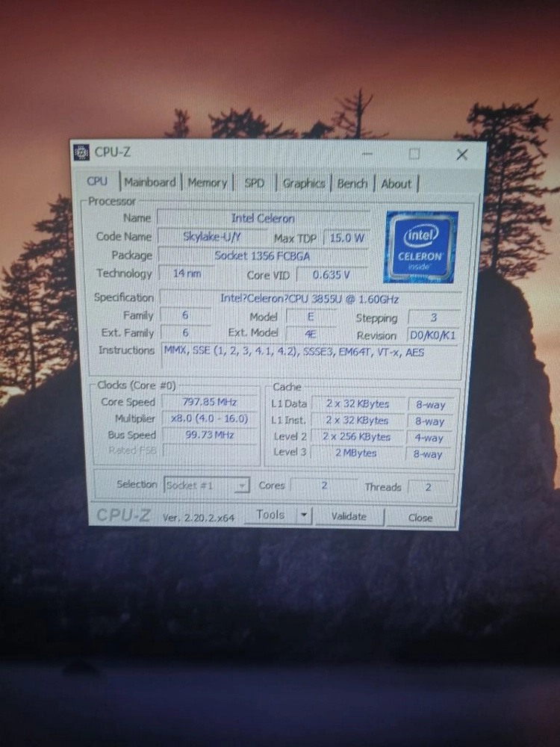Click the Core VID value '0.635 V'
Viewport: 560px width, 747px height.
tap(332, 275)
